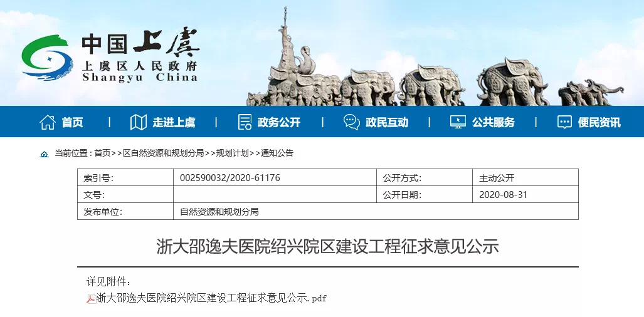The image size is (644, 317).
Task: Open the 规划计划 breadcrumb link
Action: pos(232,153)
